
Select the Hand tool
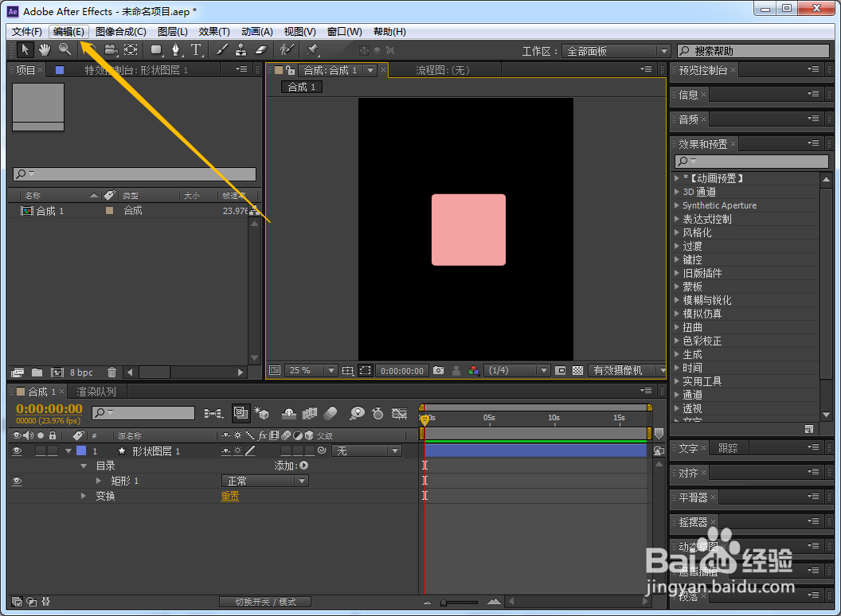click(x=45, y=50)
